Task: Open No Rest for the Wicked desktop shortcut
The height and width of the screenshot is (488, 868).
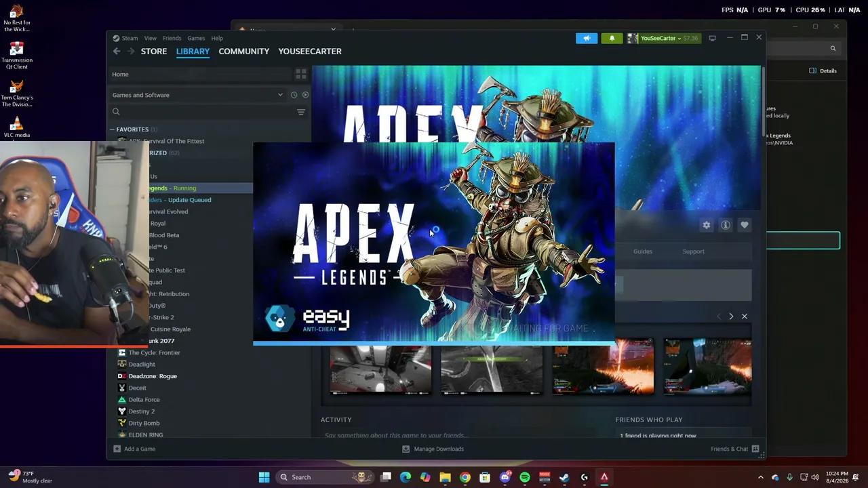Action: 16,18
